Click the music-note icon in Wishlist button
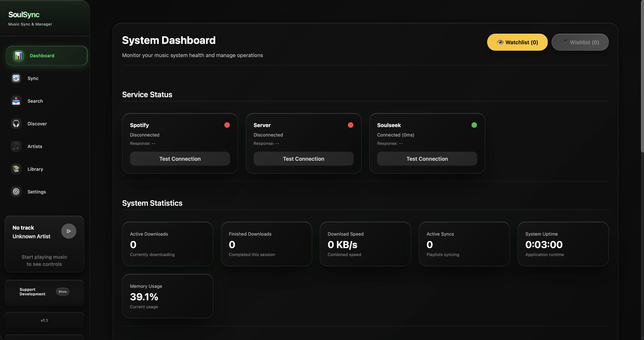The width and height of the screenshot is (644, 340). [x=564, y=42]
